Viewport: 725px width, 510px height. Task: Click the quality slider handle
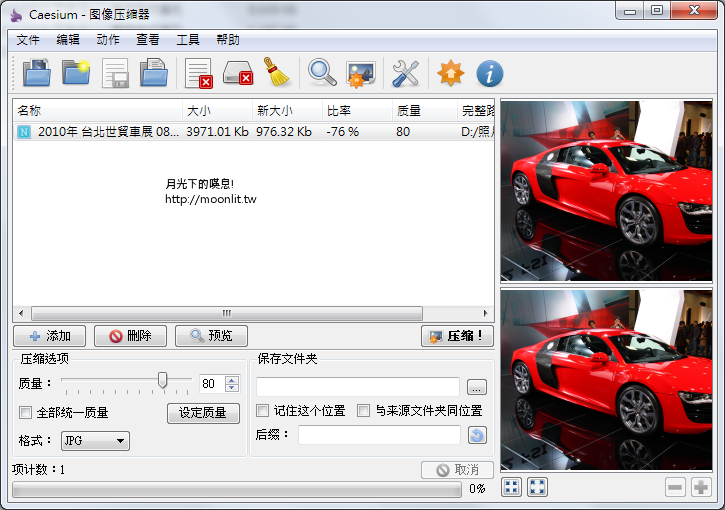[162, 381]
